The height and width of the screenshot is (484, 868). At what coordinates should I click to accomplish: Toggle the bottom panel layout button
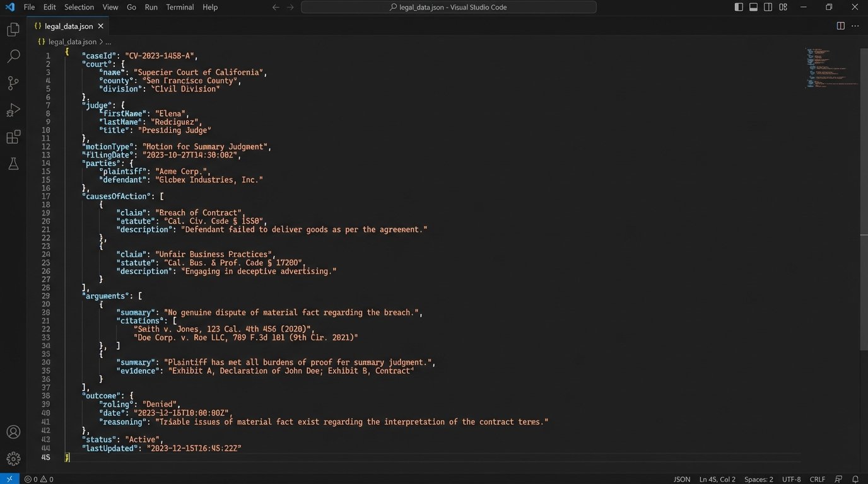(x=753, y=8)
